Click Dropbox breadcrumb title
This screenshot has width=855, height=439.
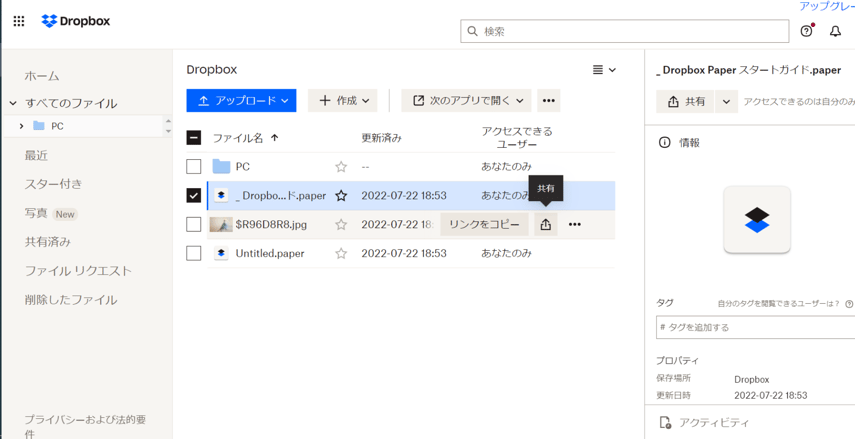coord(212,70)
